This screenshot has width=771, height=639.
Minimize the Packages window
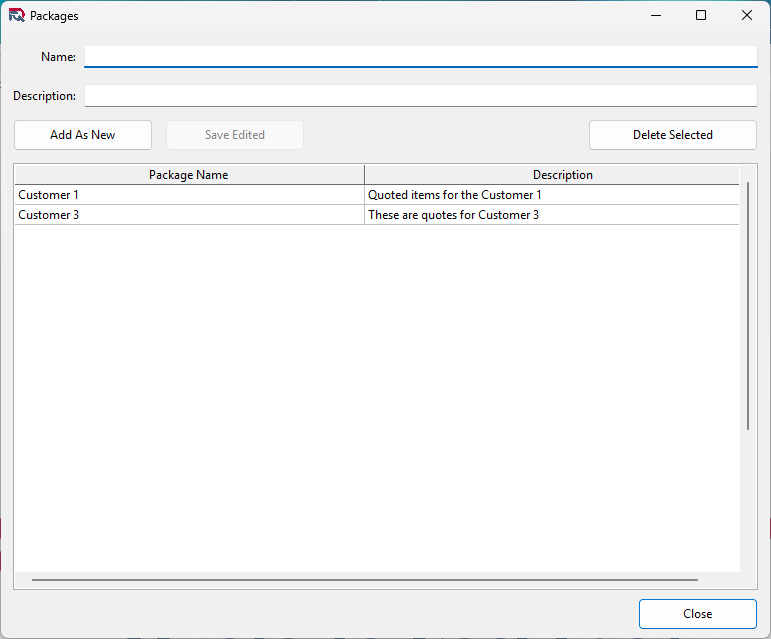click(656, 15)
